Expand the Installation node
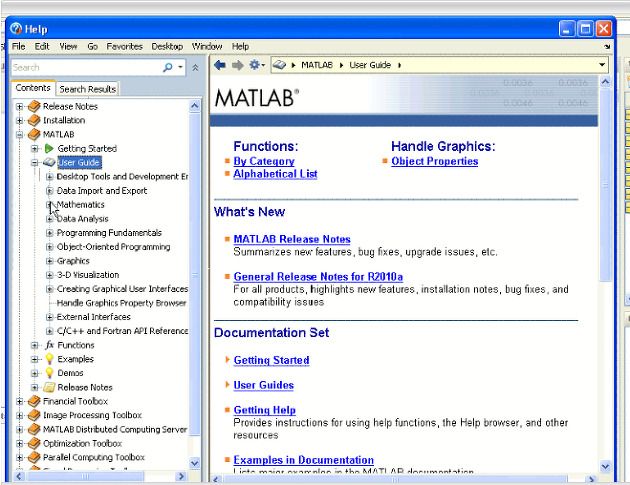Viewport: 630px width, 485px height. click(x=19, y=121)
